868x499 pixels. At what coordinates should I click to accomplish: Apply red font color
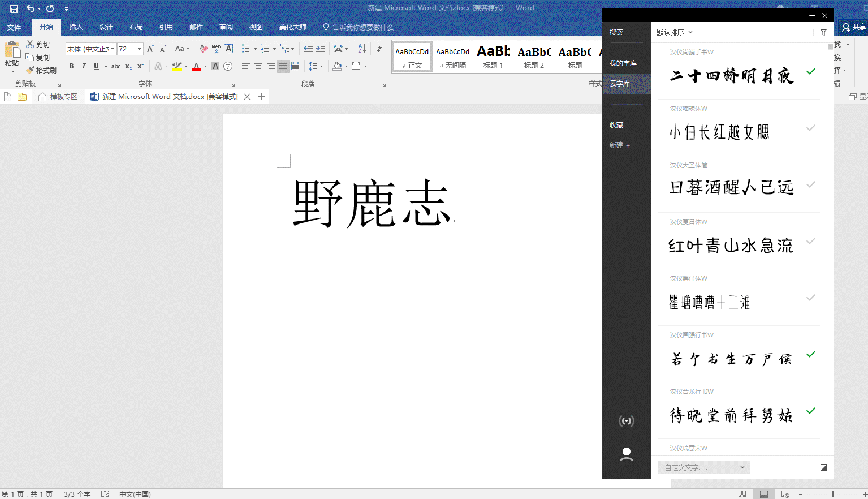click(196, 66)
